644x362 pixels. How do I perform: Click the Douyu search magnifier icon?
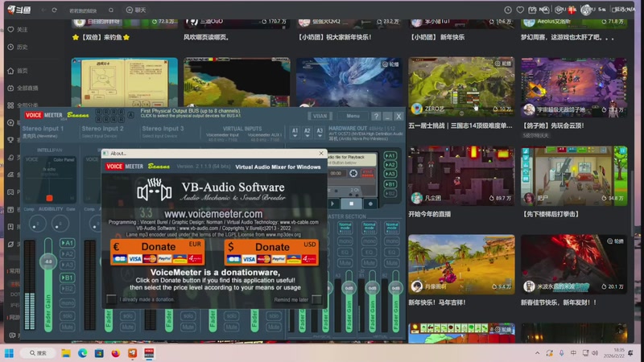point(111,10)
